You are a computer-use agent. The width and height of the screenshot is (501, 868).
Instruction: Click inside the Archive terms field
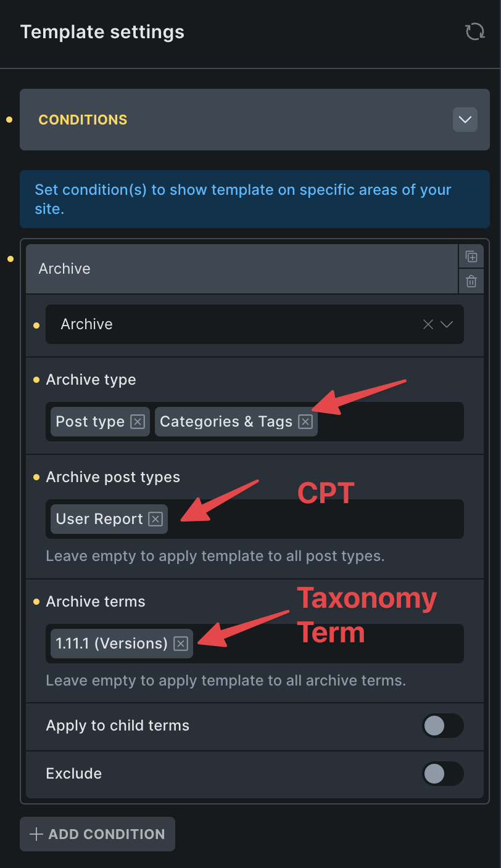click(x=327, y=644)
